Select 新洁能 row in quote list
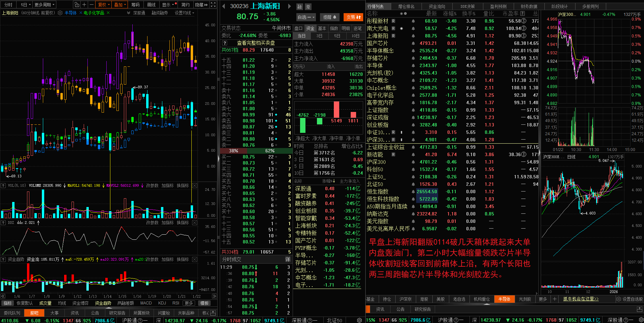The image size is (644, 323). tap(452, 154)
